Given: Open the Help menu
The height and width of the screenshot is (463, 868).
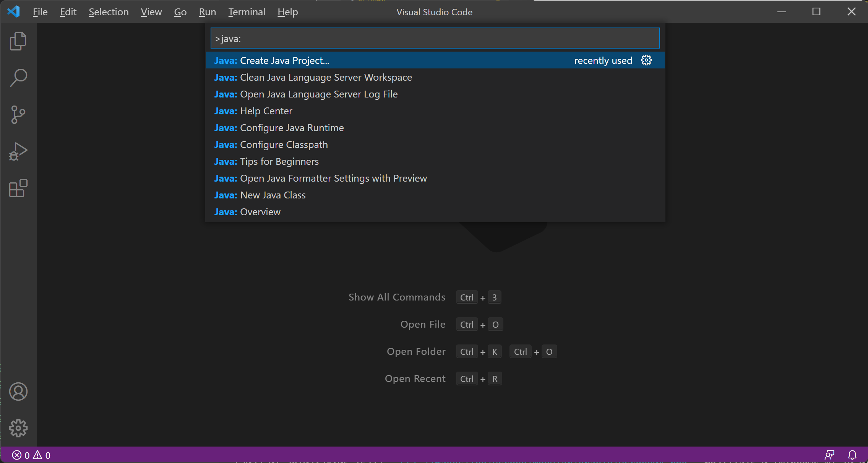Looking at the screenshot, I should [x=287, y=12].
